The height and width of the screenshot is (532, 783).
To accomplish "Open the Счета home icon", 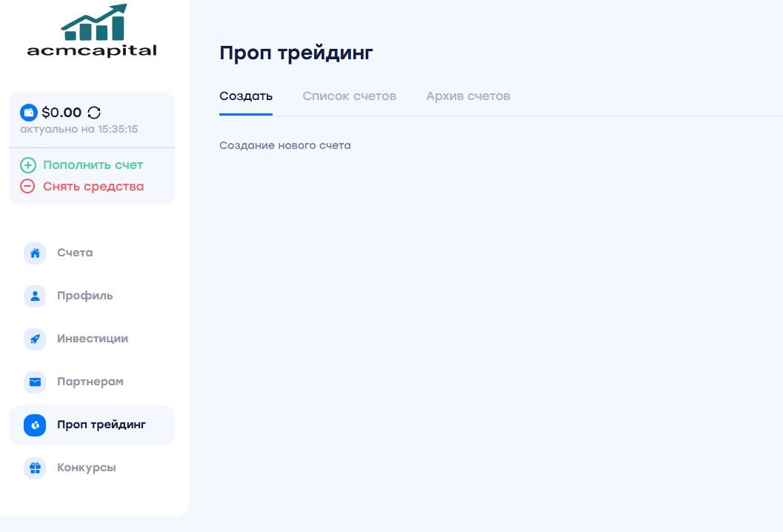I will [x=35, y=253].
